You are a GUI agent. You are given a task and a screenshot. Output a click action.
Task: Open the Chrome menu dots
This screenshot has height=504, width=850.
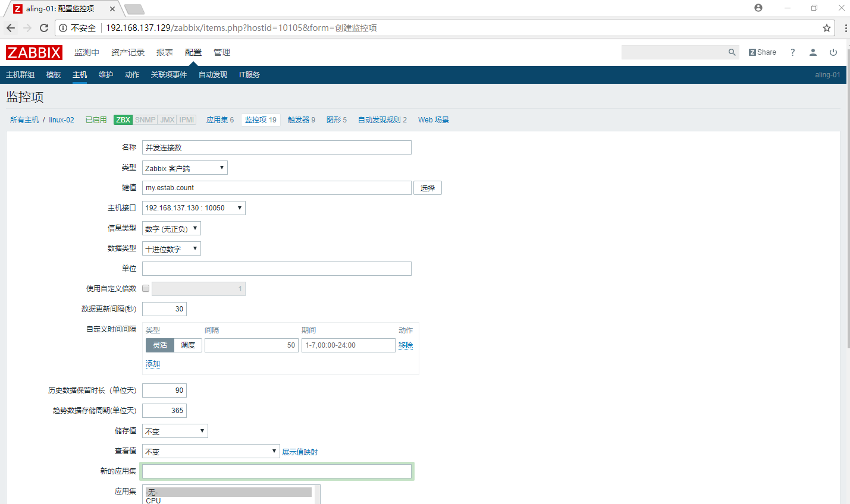(845, 28)
